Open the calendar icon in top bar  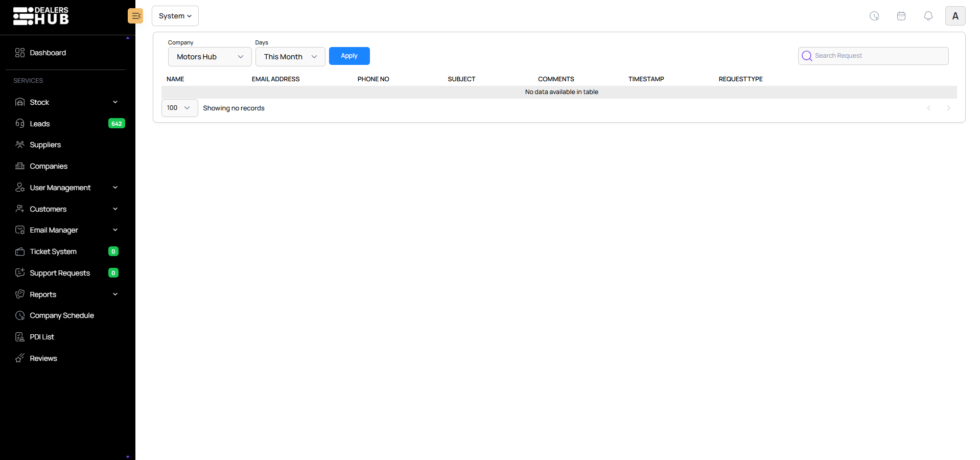901,16
